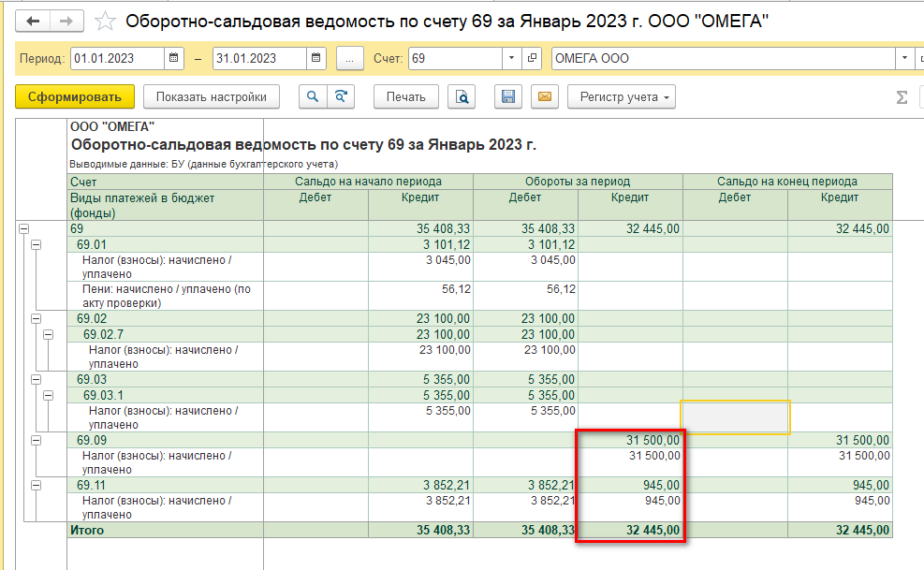This screenshot has height=570, width=924.
Task: Select cell 56,12 in opening credit column
Action: 420,296
